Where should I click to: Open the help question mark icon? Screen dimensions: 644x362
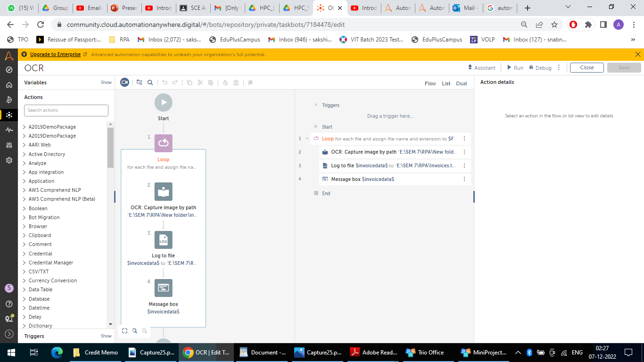click(x=9, y=304)
